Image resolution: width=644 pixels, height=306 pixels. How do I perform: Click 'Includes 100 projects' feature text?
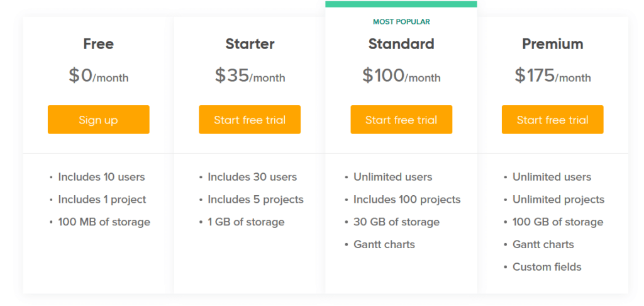[x=407, y=200]
